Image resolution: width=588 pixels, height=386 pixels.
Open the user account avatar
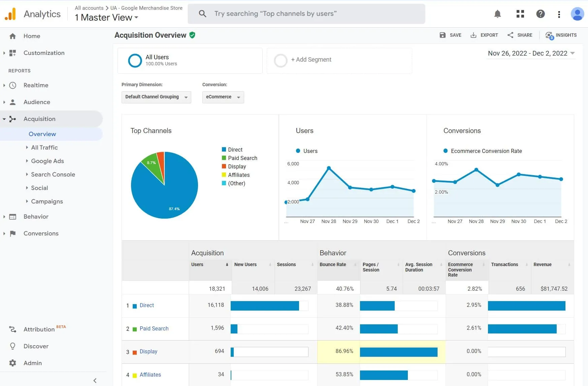pos(577,14)
